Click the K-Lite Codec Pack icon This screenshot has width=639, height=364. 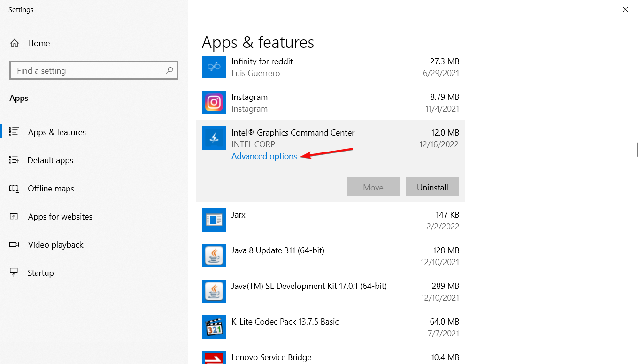[x=214, y=327]
